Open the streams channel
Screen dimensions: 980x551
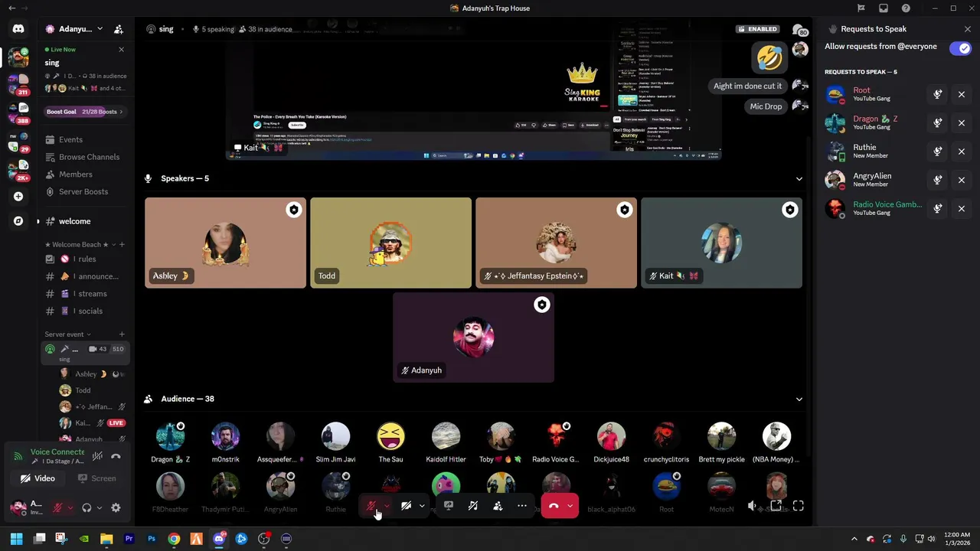click(85, 294)
